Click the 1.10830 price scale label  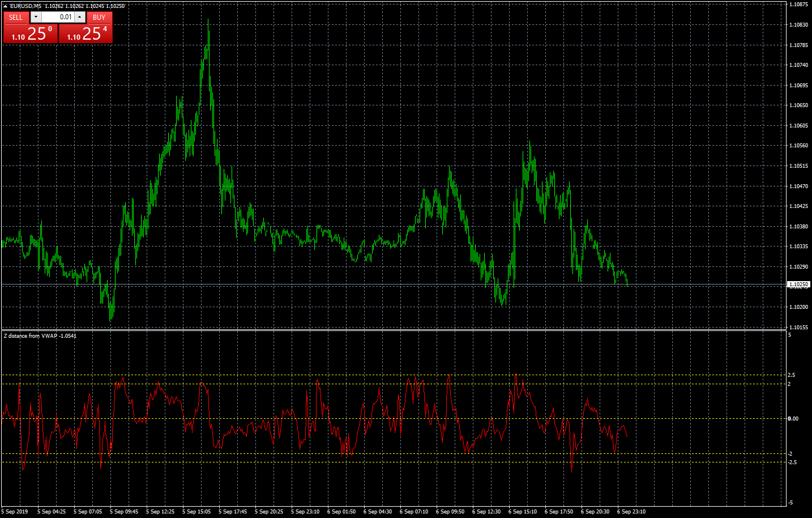798,25
